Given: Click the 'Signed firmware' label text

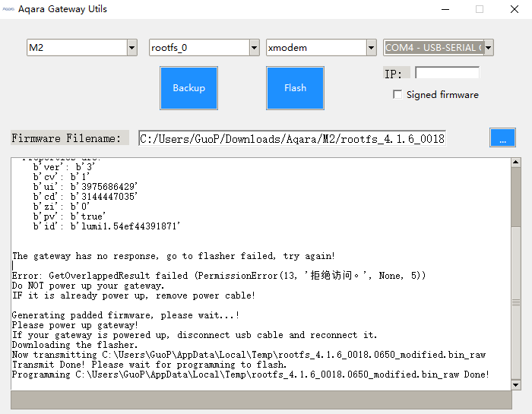Looking at the screenshot, I should point(442,95).
